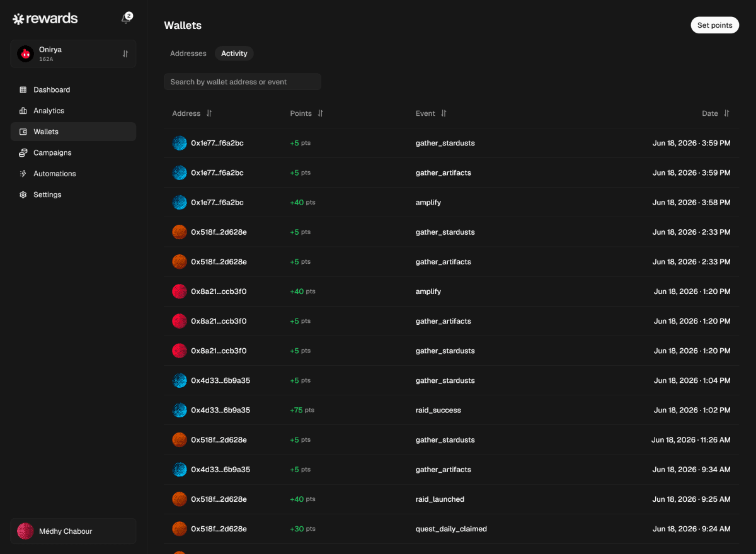The width and height of the screenshot is (756, 554).
Task: Click the Set points button
Action: click(x=714, y=25)
